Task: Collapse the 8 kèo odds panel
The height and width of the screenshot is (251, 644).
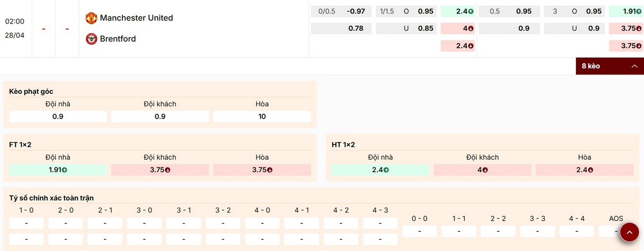Action: click(609, 66)
